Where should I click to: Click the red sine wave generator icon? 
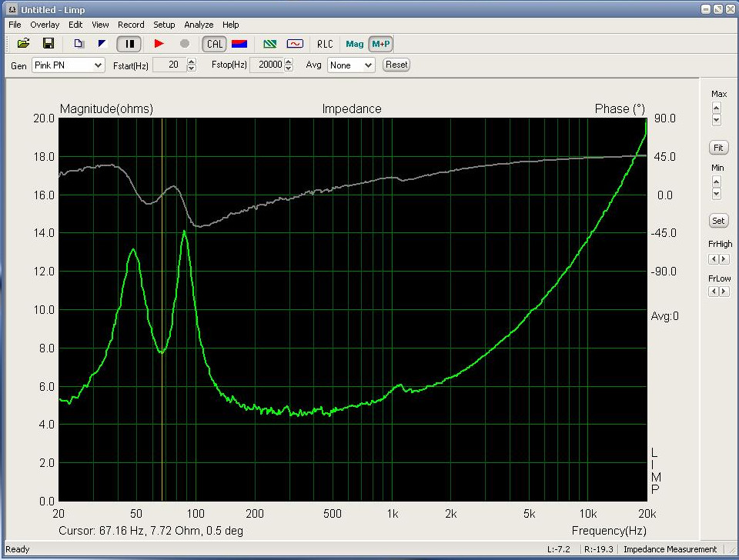pos(295,44)
